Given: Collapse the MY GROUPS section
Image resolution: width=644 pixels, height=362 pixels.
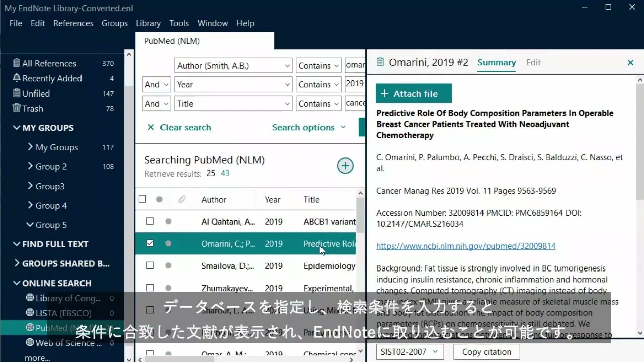Looking at the screenshot, I should (17, 128).
